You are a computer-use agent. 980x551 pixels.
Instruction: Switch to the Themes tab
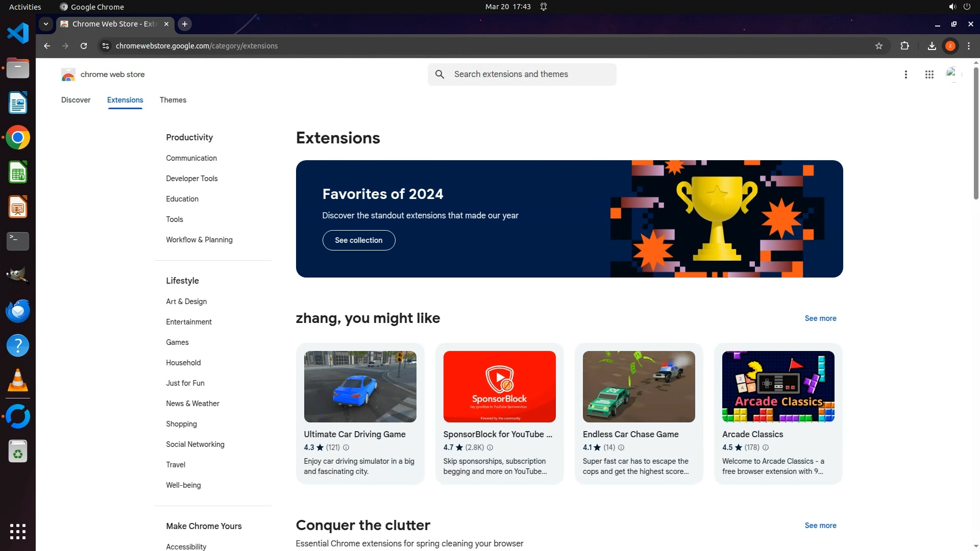[173, 100]
